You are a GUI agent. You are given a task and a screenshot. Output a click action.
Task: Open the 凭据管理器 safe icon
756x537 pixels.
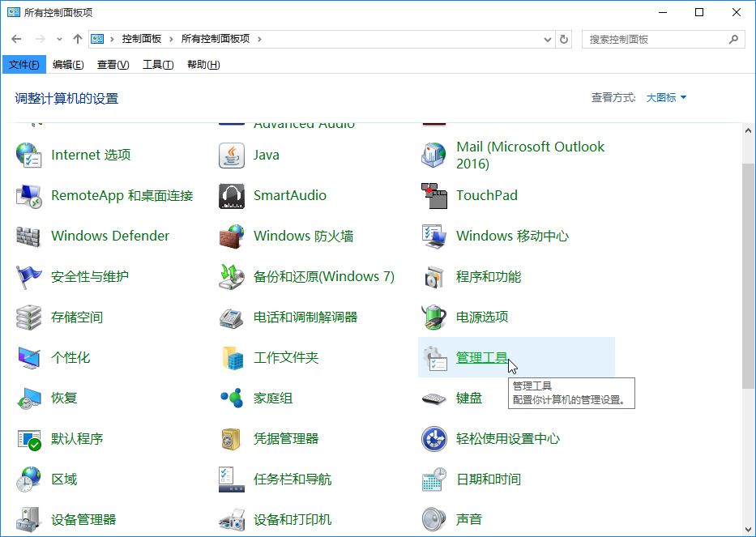[x=231, y=439]
